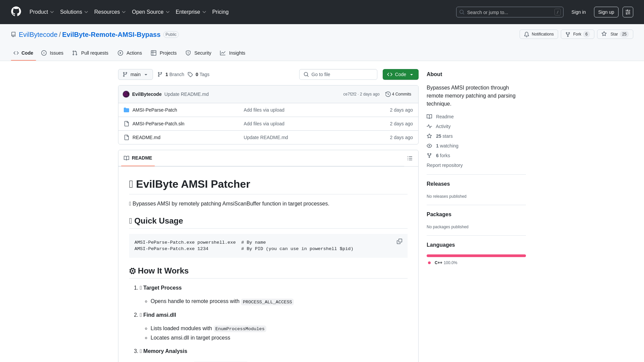Open the Report repository link
This screenshot has height=362, width=644.
(x=444, y=165)
